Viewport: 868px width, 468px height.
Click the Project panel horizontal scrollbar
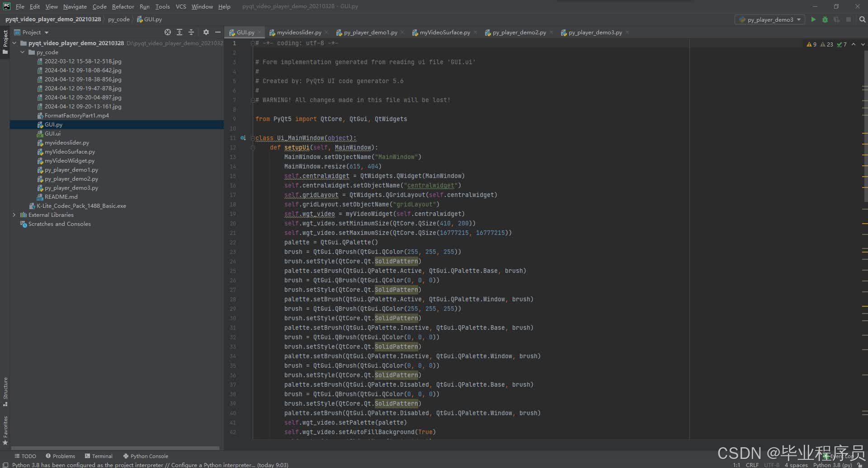(x=115, y=448)
